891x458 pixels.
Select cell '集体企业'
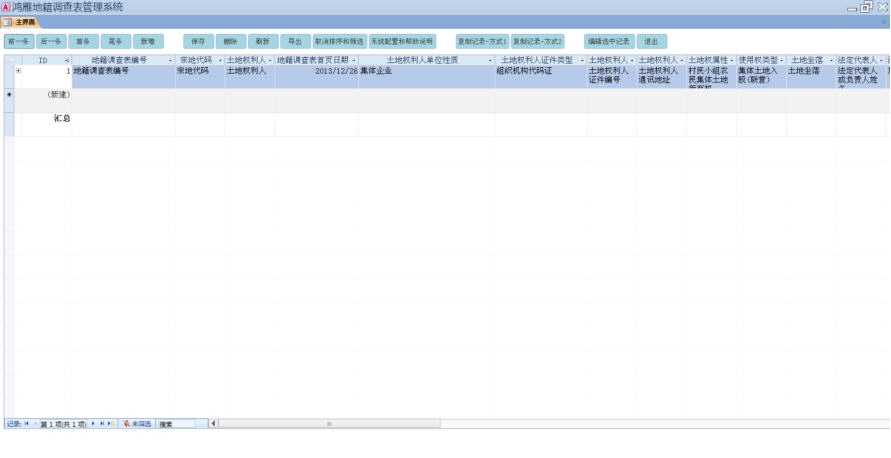(x=426, y=77)
